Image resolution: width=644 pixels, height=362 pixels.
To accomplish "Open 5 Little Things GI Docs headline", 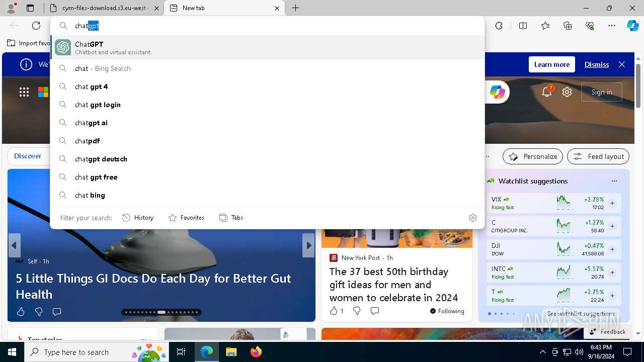I will (x=153, y=286).
